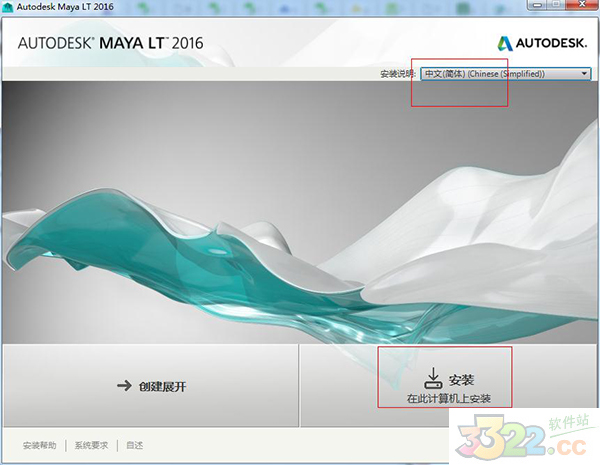Close the Autodesk Maya LT 2016 installer window
Image resolution: width=600 pixels, height=465 pixels.
[582, 5]
